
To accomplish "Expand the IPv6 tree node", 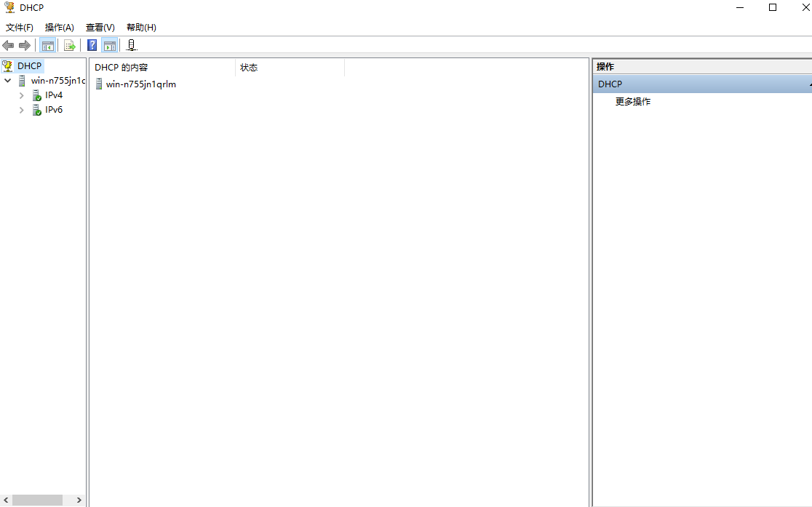I will (x=21, y=110).
